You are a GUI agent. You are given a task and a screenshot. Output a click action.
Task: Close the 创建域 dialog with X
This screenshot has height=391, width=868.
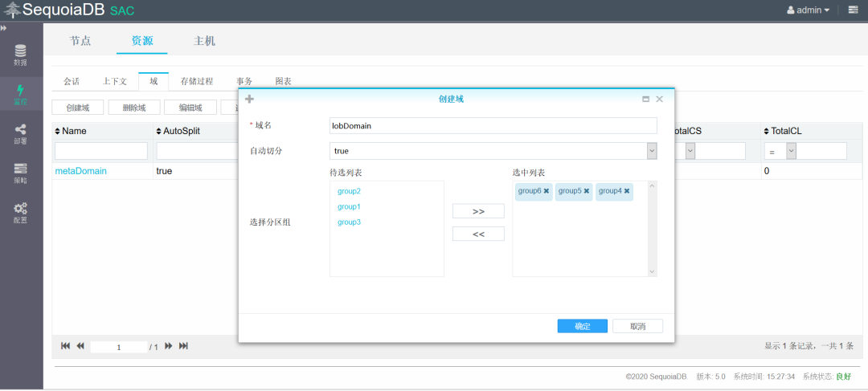[x=659, y=99]
